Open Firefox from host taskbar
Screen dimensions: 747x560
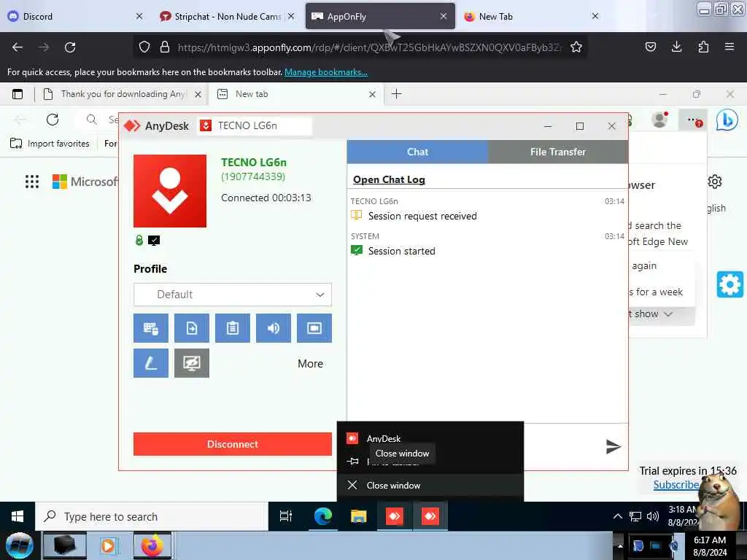tap(152, 545)
